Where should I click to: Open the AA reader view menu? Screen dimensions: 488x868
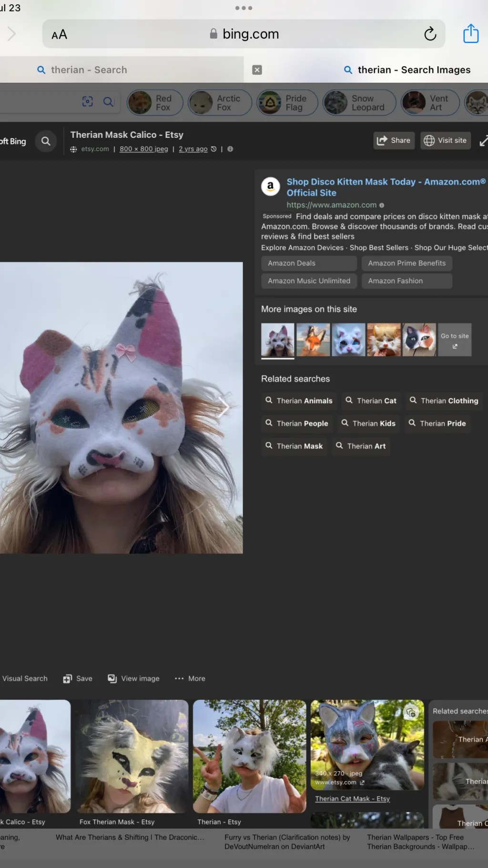click(60, 34)
